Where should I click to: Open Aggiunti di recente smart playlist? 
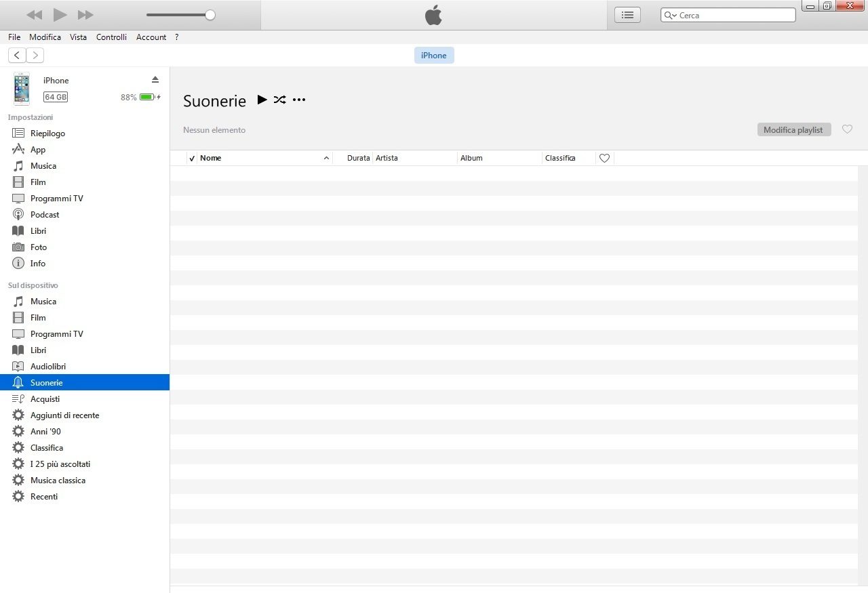pyautogui.click(x=85, y=415)
